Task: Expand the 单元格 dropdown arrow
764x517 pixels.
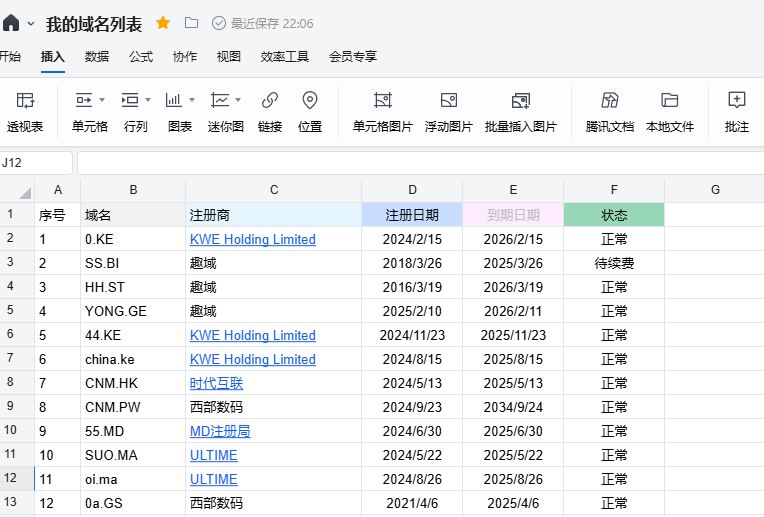Action: (102, 100)
